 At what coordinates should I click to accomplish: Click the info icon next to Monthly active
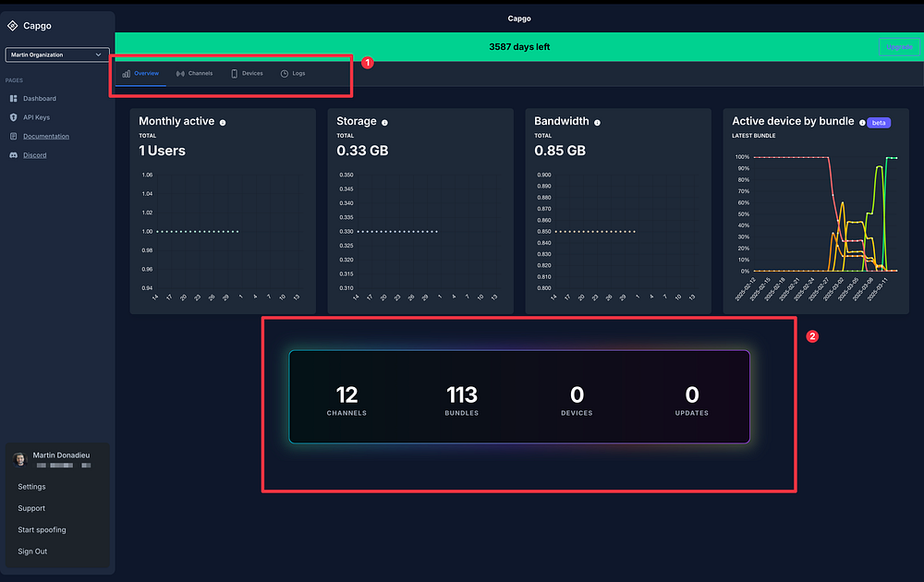point(223,123)
